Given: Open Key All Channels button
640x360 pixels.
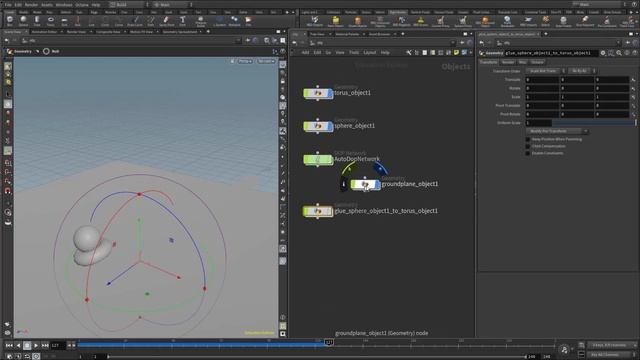Looking at the screenshot, I should tap(611, 355).
